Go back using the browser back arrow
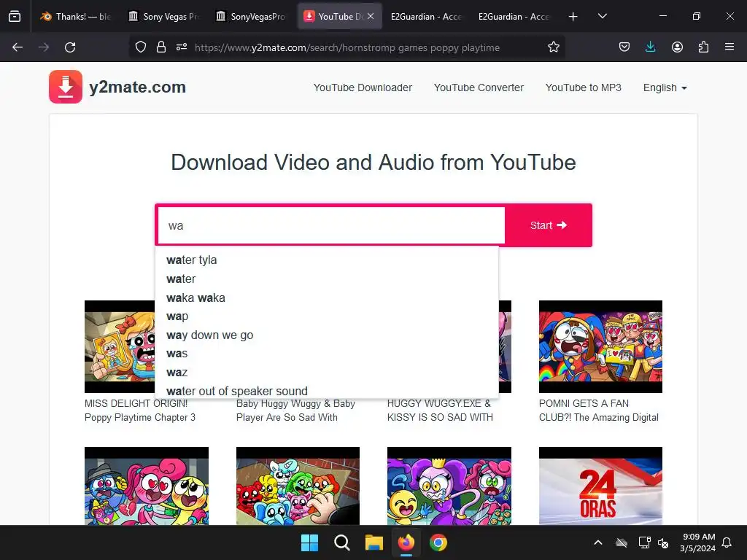The image size is (747, 560). click(18, 47)
